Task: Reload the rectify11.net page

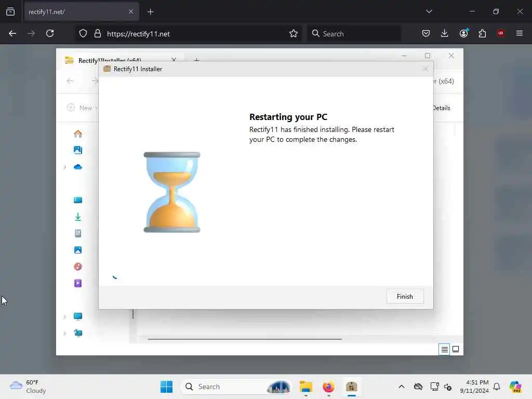Action: (x=50, y=34)
